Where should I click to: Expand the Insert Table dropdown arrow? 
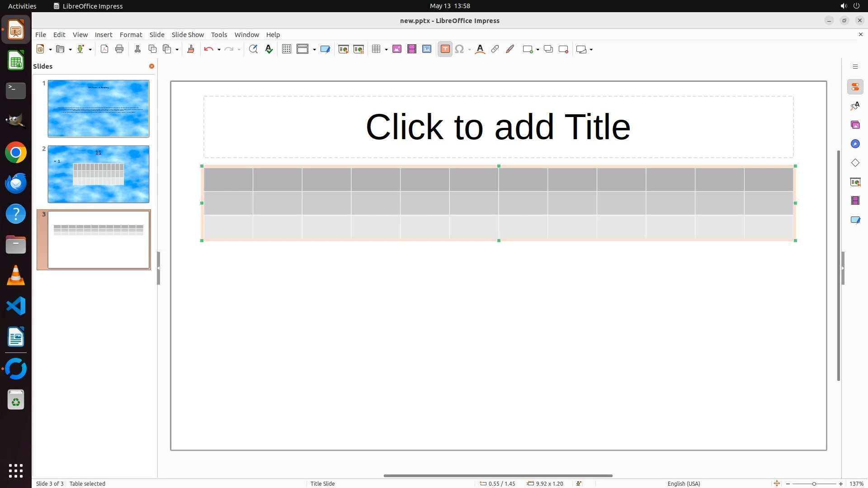[x=386, y=50]
